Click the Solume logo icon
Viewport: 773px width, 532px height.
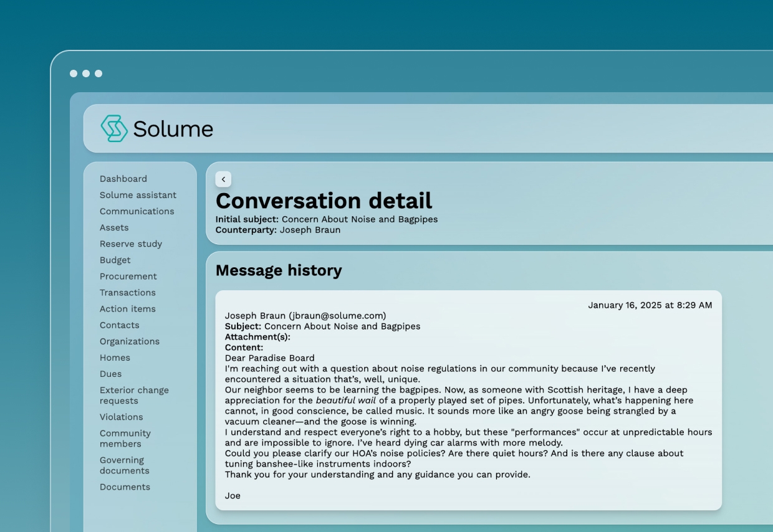114,128
